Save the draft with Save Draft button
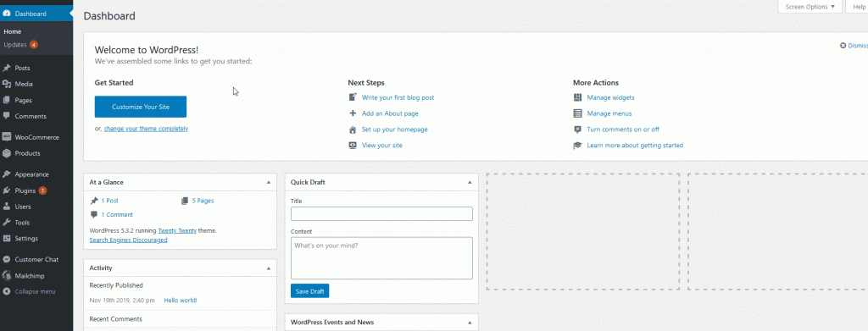Viewport: 868px width, 331px height. coord(310,291)
